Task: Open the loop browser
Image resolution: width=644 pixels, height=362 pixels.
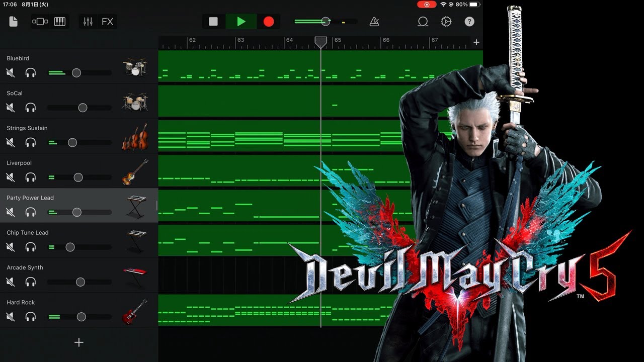Action: tap(423, 22)
